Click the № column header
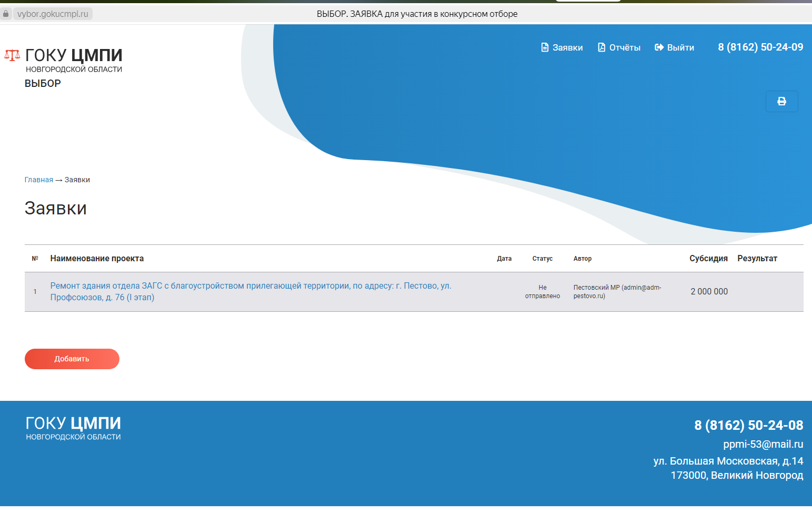The image size is (812, 532). [35, 259]
